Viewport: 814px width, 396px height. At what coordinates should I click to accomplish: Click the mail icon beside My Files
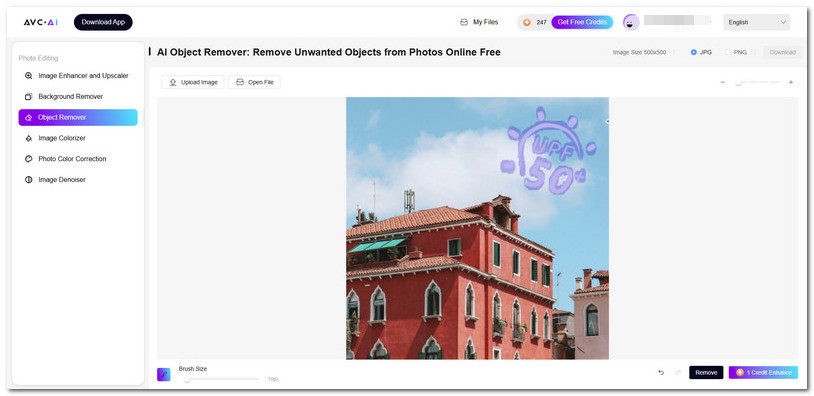pyautogui.click(x=464, y=22)
